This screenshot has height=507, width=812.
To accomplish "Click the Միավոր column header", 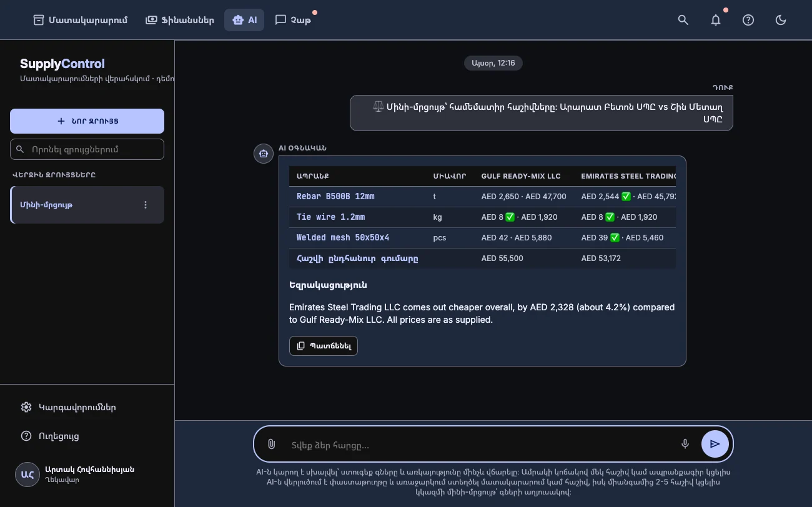I will point(450,176).
